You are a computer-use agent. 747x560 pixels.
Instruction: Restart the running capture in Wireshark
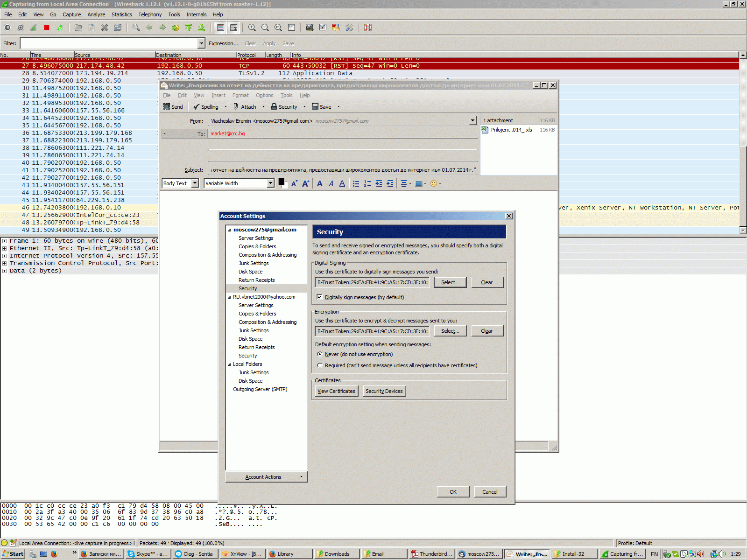pos(60,28)
